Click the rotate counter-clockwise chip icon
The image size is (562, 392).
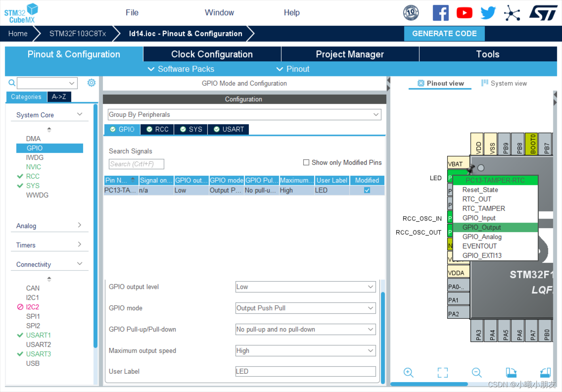545,373
